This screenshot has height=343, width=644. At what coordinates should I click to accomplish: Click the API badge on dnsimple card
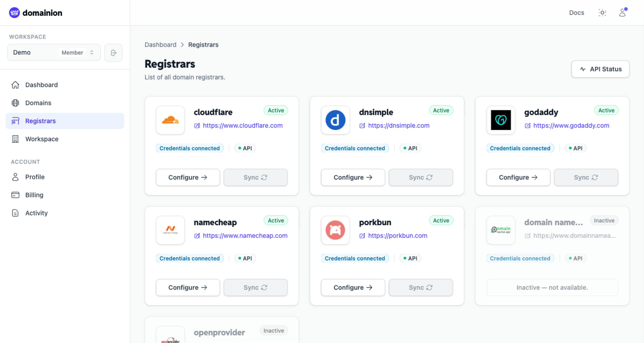[x=410, y=148]
